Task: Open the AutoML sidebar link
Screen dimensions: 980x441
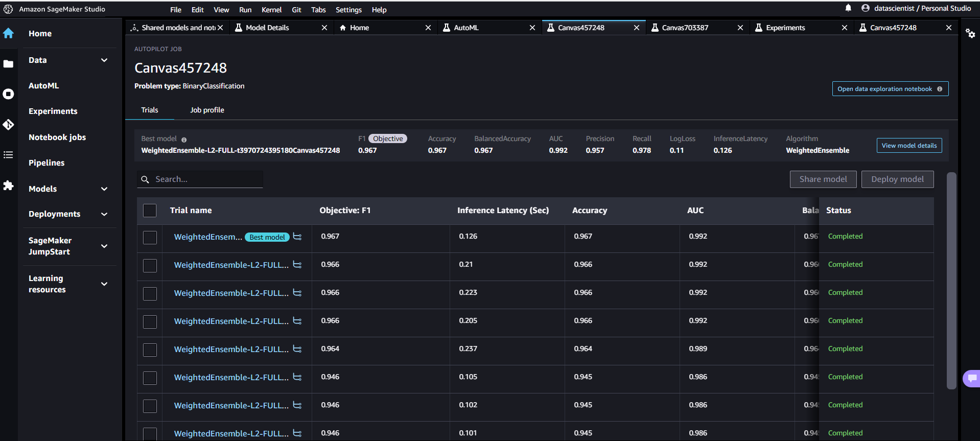Action: [44, 86]
